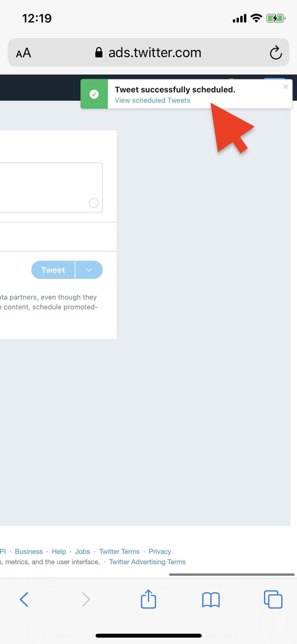Screen dimensions: 297x644
Task: Open the View scheduled Tweets link
Action: [x=153, y=100]
